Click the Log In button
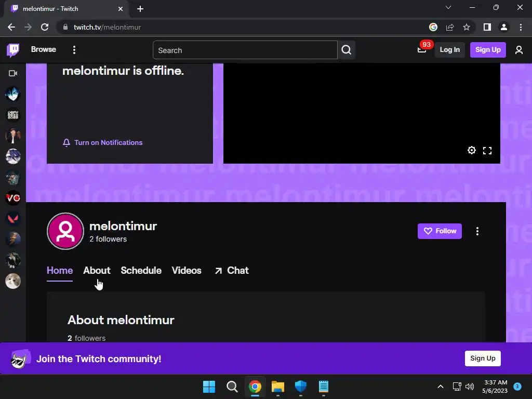The height and width of the screenshot is (399, 532). tap(449, 50)
